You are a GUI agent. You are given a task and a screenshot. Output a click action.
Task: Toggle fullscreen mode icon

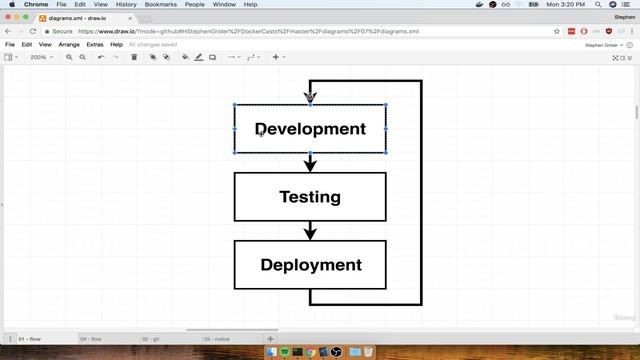(615, 58)
